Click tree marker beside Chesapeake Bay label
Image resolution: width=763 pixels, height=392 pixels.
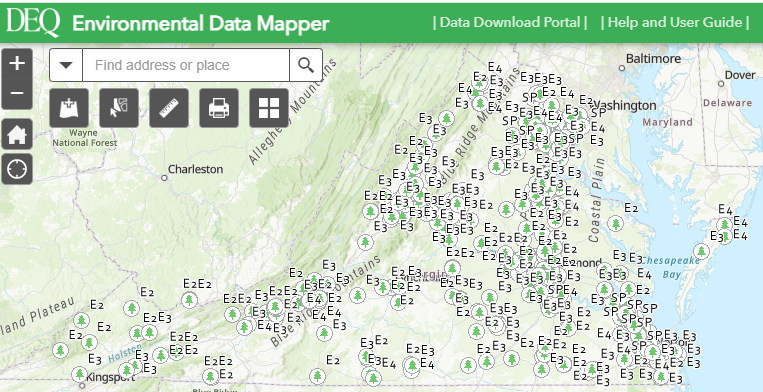point(701,251)
